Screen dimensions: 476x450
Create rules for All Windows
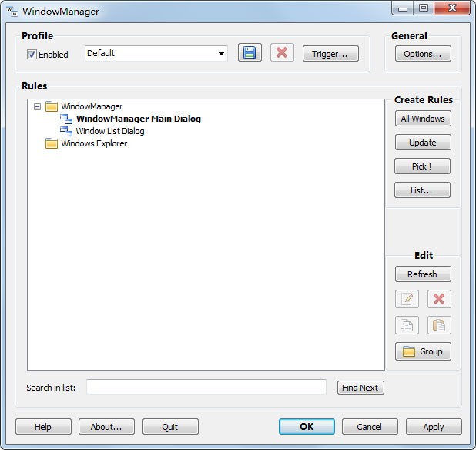click(423, 119)
